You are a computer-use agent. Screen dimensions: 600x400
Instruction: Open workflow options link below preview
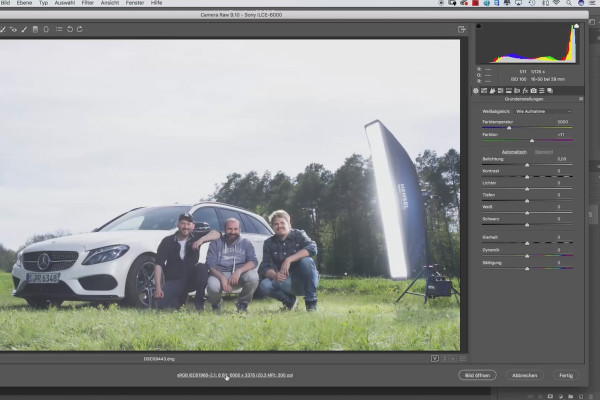coord(235,375)
